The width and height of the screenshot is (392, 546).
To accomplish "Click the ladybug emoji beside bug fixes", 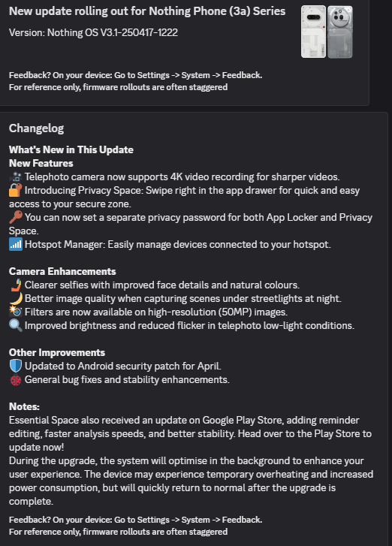I will 16,380.
